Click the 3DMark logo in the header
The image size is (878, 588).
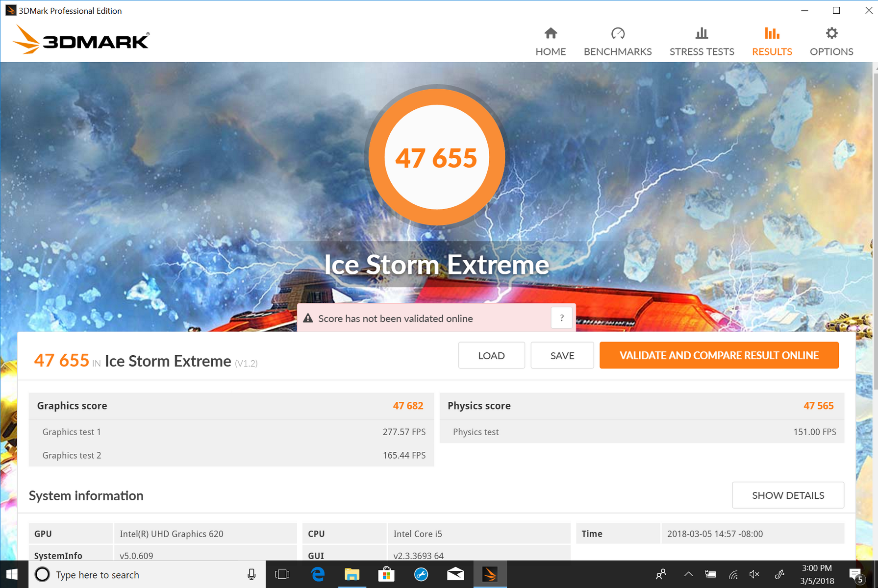(x=81, y=40)
